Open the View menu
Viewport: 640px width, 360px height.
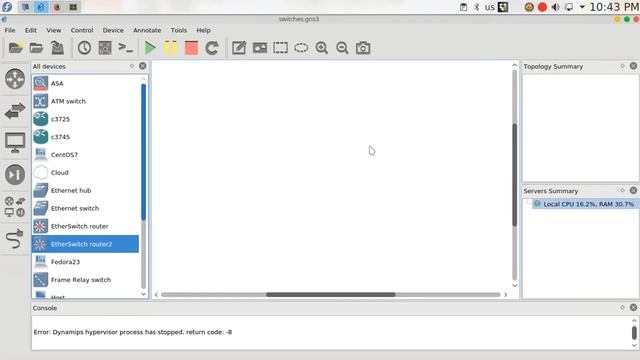point(53,30)
